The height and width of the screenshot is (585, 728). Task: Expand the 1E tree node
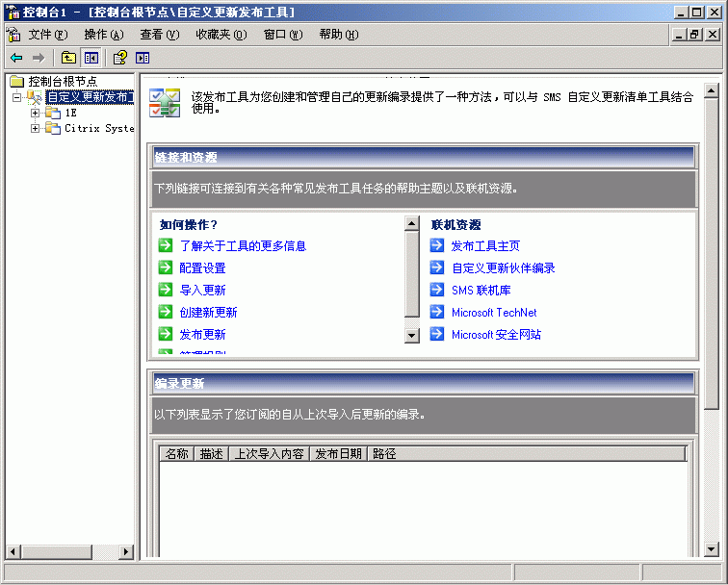pos(36,113)
